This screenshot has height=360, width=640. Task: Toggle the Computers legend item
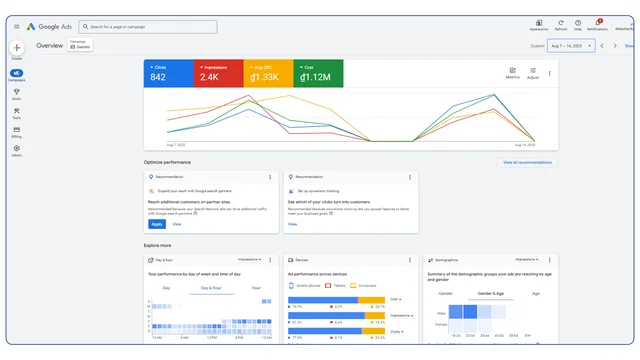pyautogui.click(x=363, y=286)
